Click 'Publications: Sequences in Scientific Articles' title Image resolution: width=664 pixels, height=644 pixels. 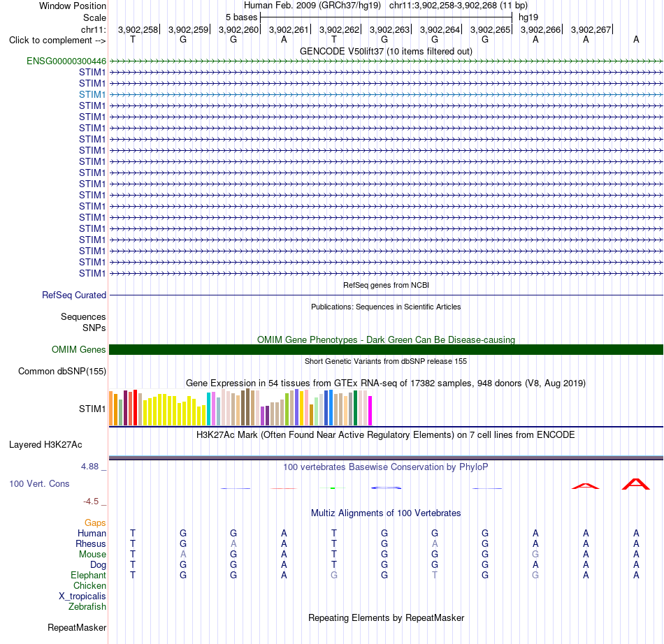(x=386, y=307)
